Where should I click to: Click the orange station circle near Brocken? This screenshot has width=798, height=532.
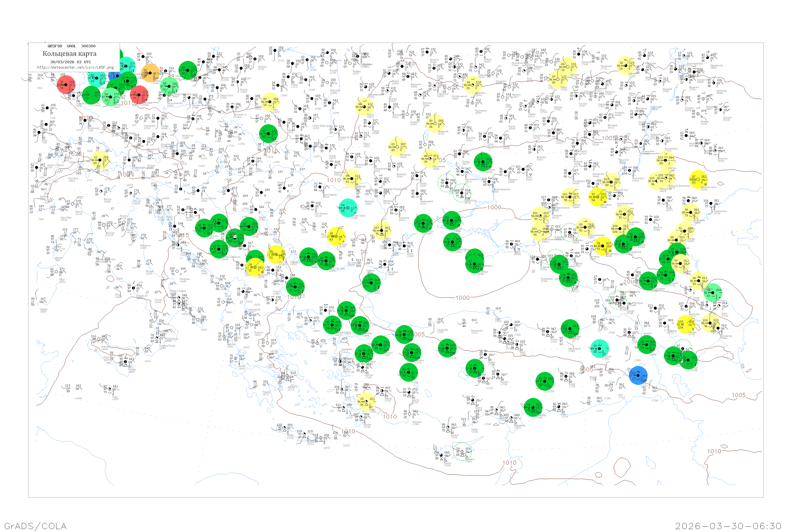click(150, 73)
